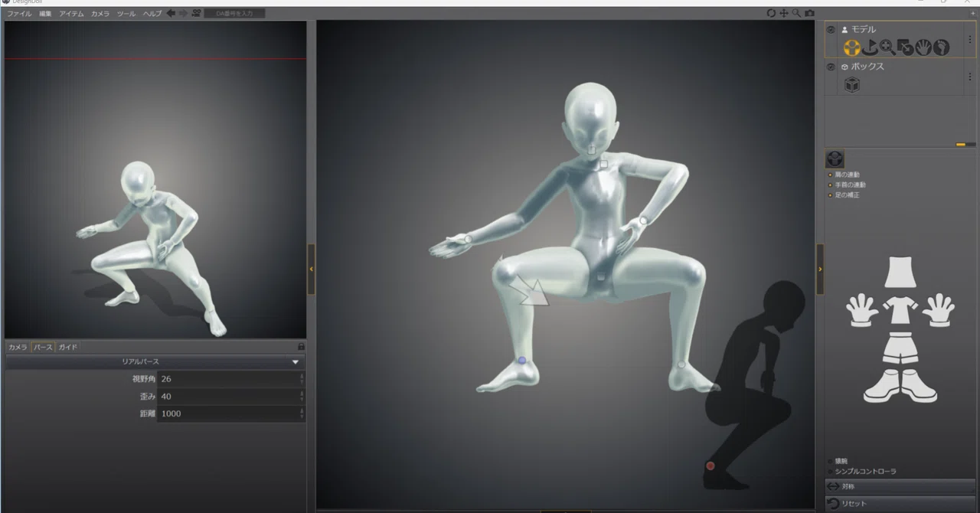This screenshot has width=980, height=513.
Task: Select the hand pose tool icon
Action: click(x=923, y=47)
